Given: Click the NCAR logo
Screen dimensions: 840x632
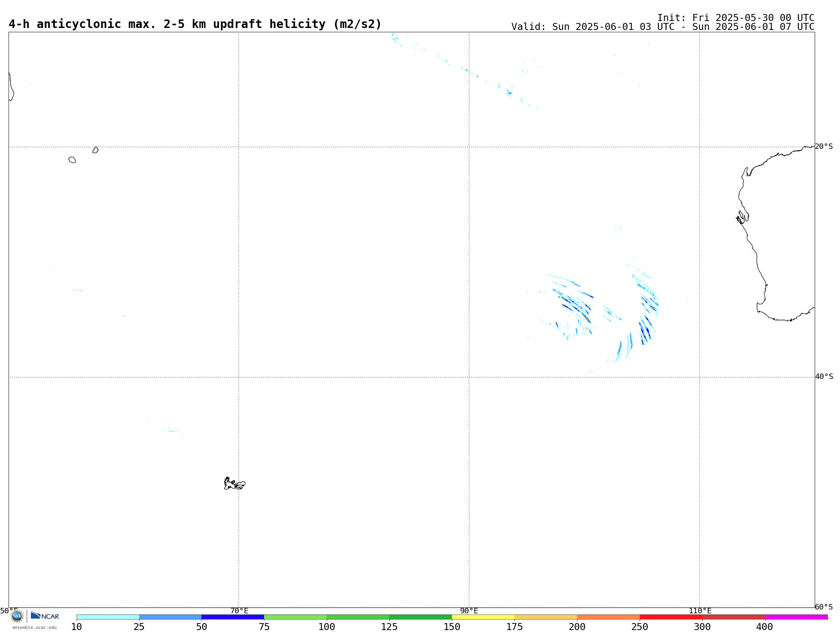Looking at the screenshot, I should click(45, 616).
